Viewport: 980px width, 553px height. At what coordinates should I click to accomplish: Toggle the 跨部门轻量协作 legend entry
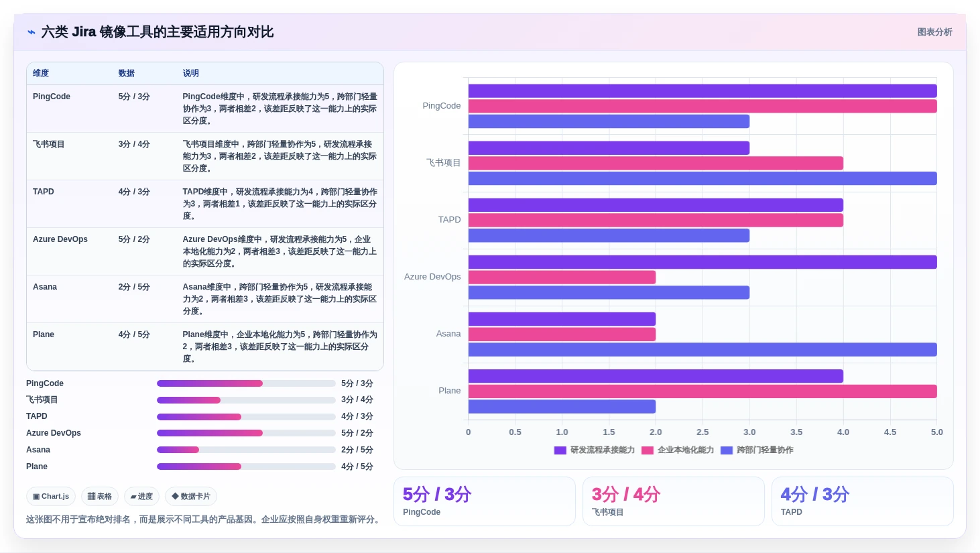click(x=757, y=450)
